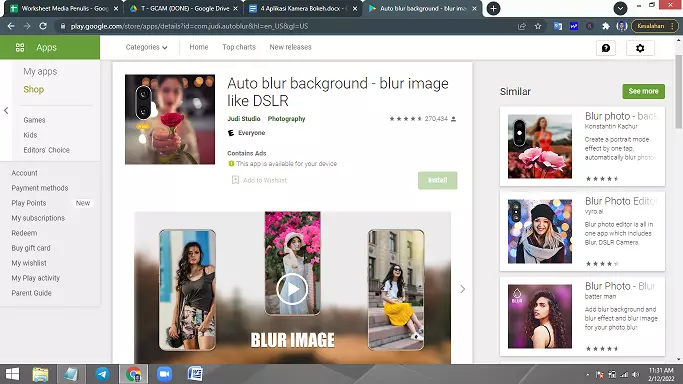Open the Blur Photo by batter man app
This screenshot has width=683, height=384.
(x=582, y=317)
